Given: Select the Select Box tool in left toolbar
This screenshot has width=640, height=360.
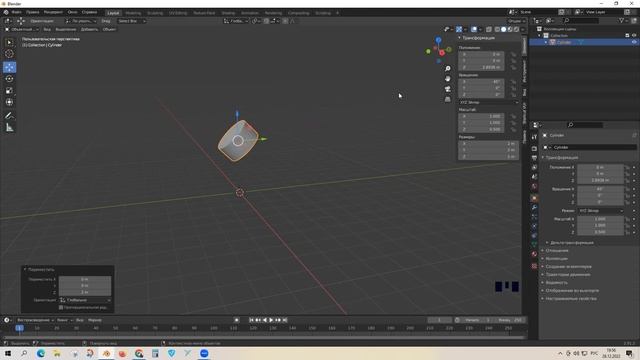Looking at the screenshot, I should tap(9, 42).
